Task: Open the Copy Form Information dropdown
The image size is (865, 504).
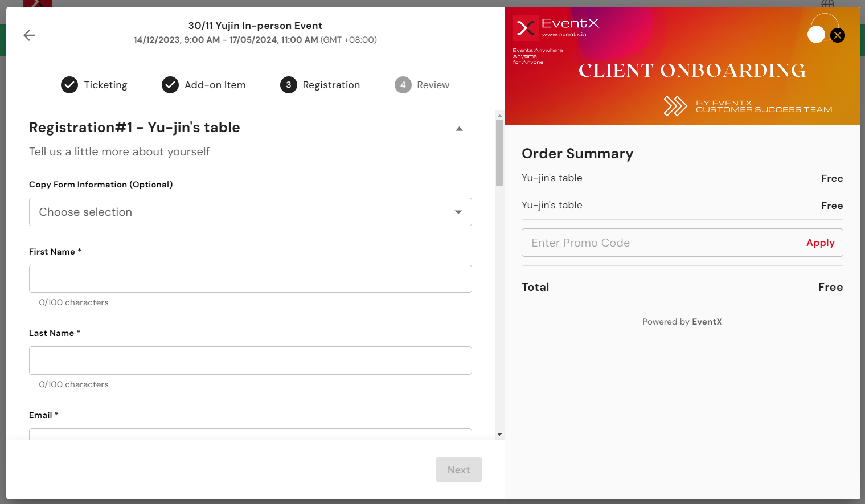Action: pyautogui.click(x=251, y=212)
